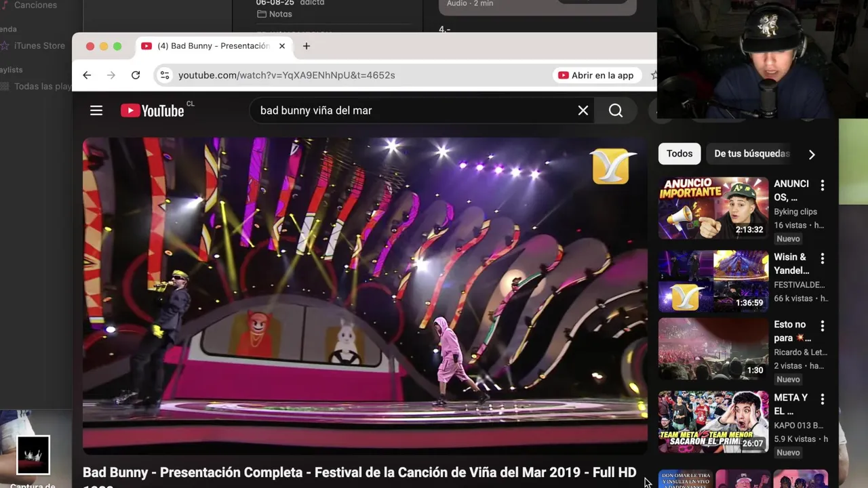
Task: Click the KAPO 013 channel name
Action: coord(799,426)
